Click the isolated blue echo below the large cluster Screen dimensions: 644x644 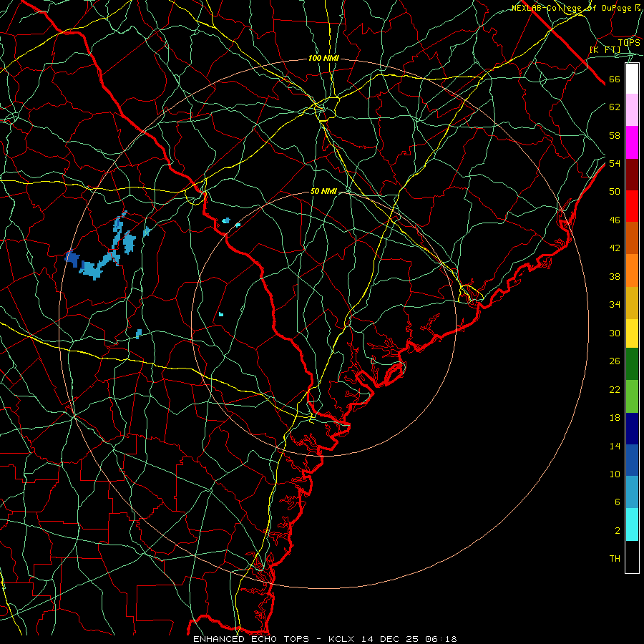pyautogui.click(x=138, y=333)
